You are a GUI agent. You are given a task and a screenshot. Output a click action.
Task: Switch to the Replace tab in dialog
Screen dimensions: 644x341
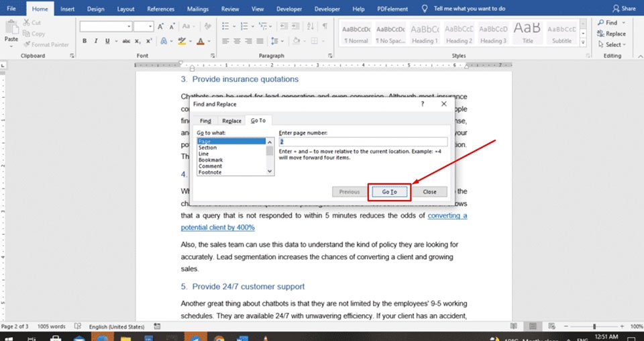pyautogui.click(x=231, y=121)
